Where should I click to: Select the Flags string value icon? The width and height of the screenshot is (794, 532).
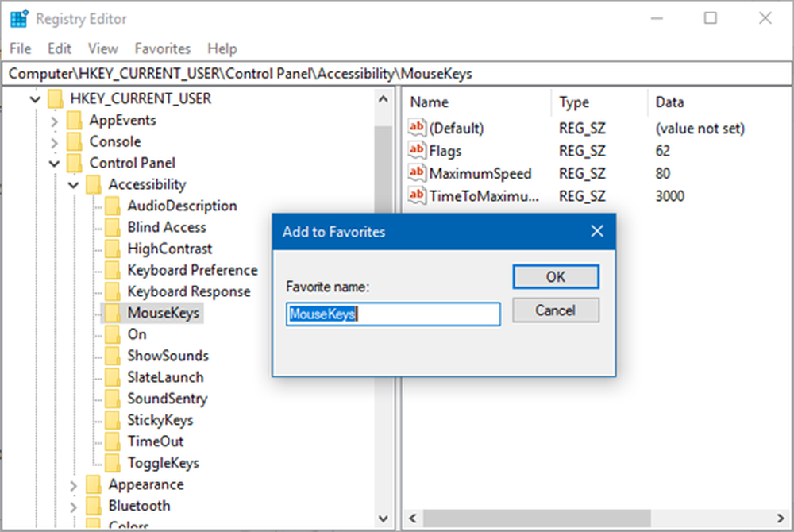tap(417, 150)
